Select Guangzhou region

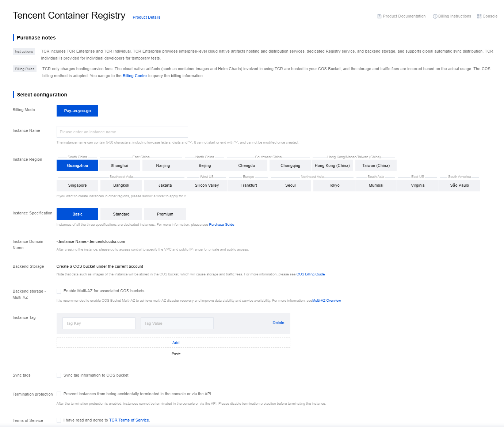click(77, 165)
